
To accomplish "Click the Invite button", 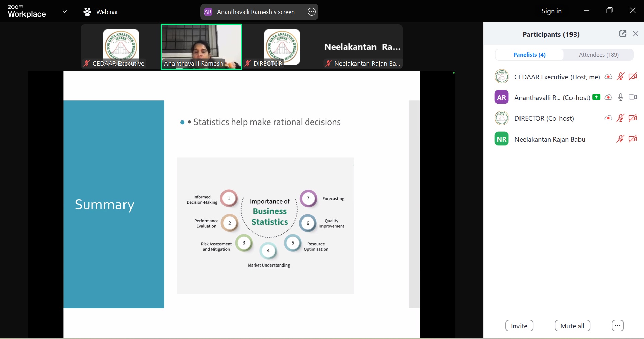I will tap(519, 326).
